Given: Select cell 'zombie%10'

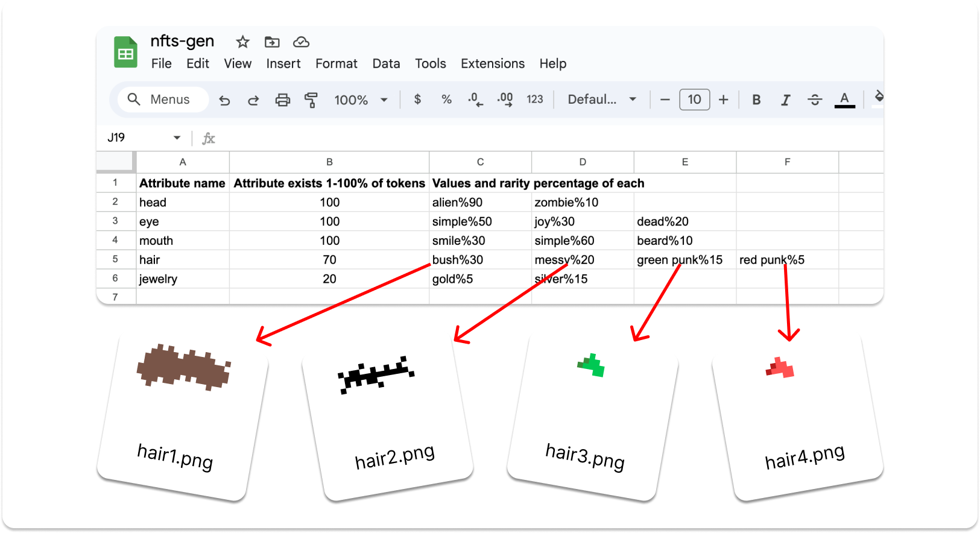Looking at the screenshot, I should pyautogui.click(x=583, y=203).
